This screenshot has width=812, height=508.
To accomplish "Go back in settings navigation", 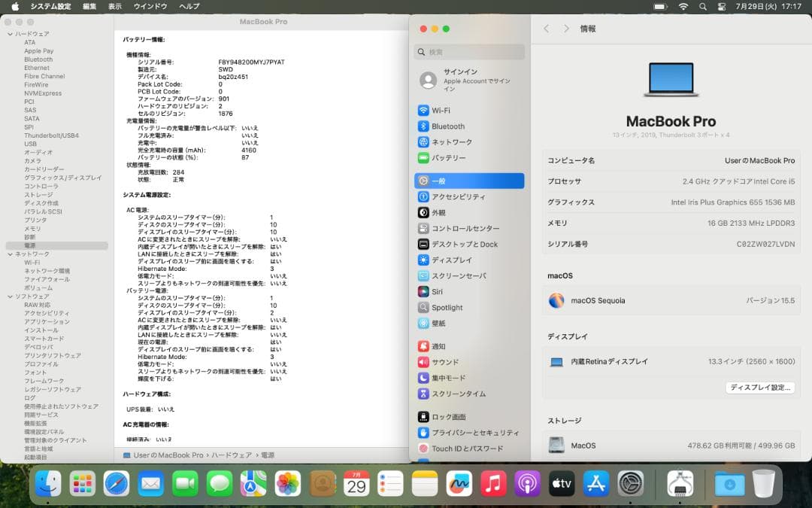I will tap(547, 29).
